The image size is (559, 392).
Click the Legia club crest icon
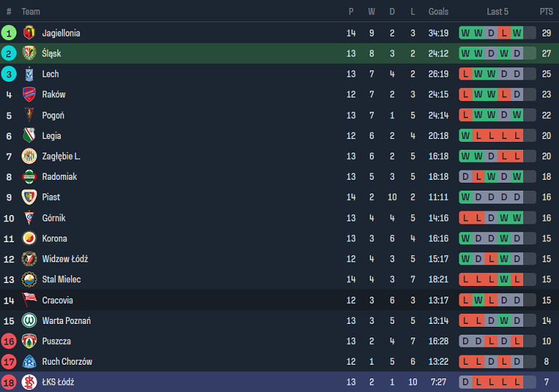pyautogui.click(x=29, y=135)
